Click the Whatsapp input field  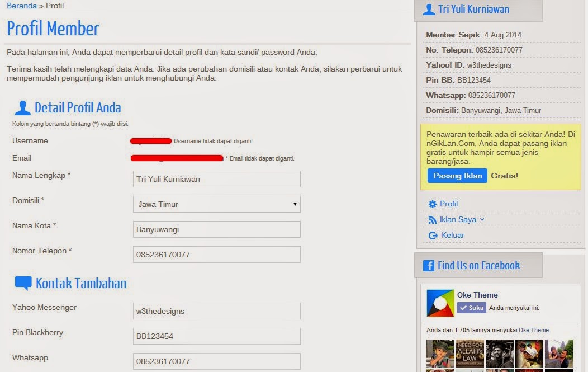click(217, 361)
